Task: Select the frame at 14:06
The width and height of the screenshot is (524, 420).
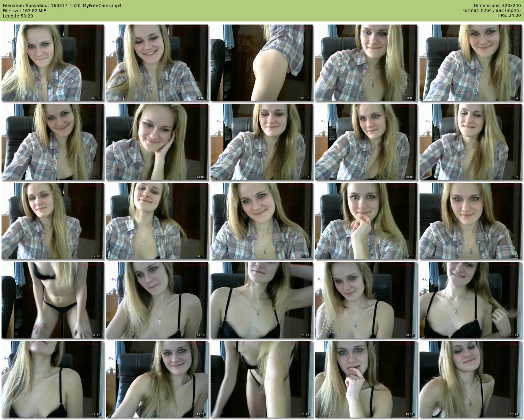Action: click(157, 142)
